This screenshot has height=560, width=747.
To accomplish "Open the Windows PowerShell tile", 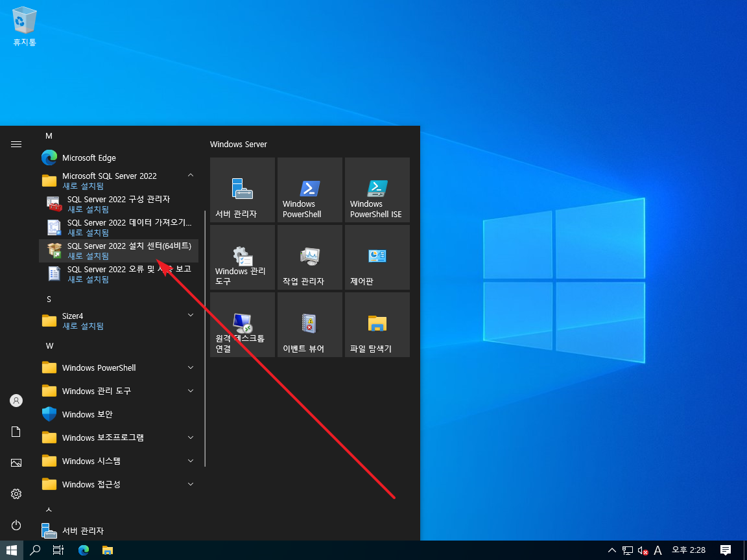I will [x=310, y=190].
